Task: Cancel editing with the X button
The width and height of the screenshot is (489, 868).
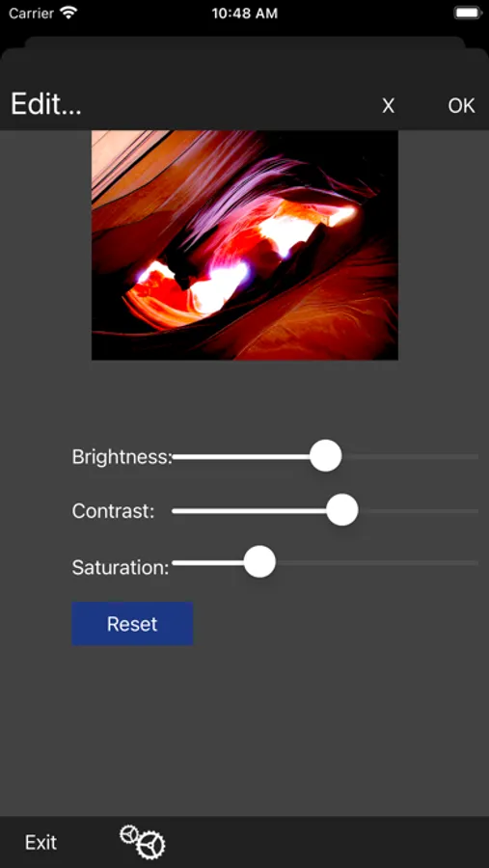Action: pos(388,105)
